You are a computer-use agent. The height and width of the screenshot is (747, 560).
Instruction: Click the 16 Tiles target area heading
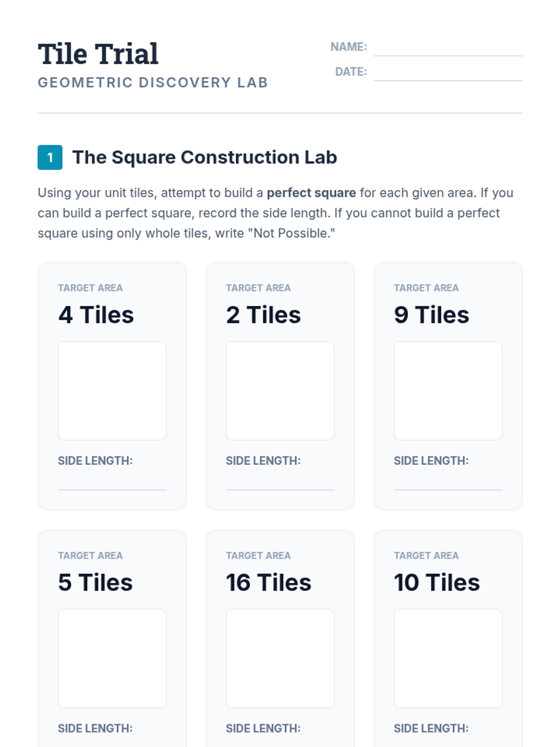click(x=268, y=582)
